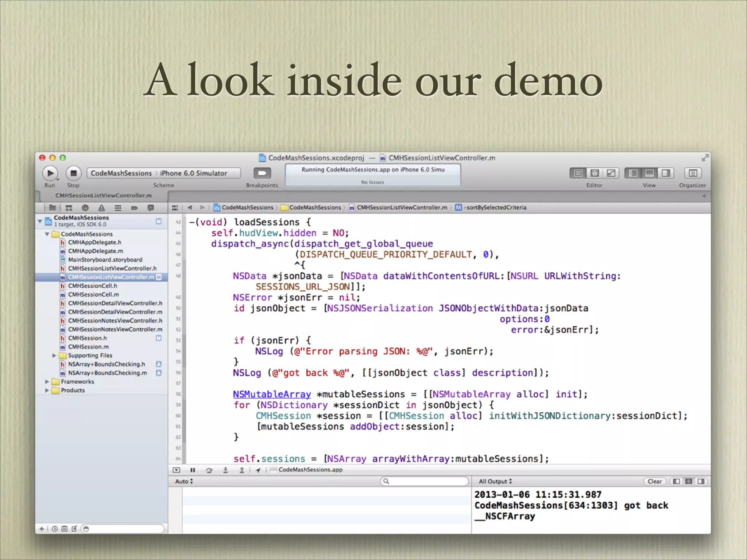The height and width of the screenshot is (560, 747).
Task: Expand the Frameworks folder
Action: 47,382
